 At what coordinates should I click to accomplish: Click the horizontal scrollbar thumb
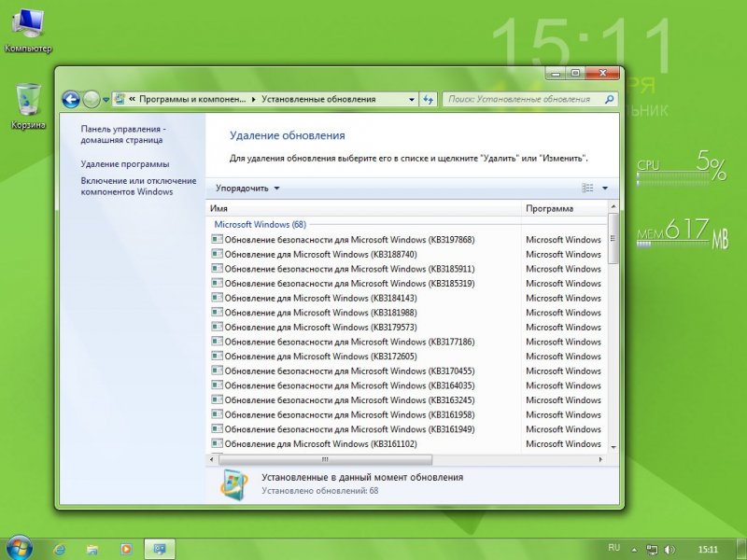(x=325, y=459)
